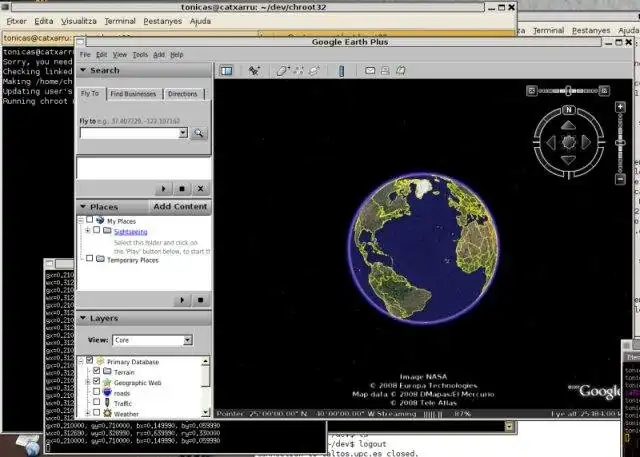Screen dimensions: 640x457
Task: Toggle the Sightseeing folder checkbox
Action: coord(97,230)
